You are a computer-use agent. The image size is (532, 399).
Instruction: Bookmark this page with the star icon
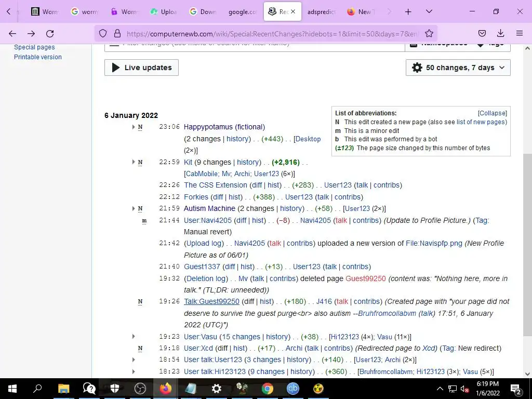429,33
